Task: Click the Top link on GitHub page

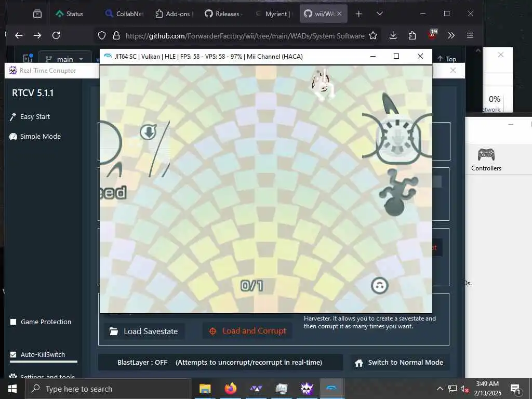Action: click(447, 59)
